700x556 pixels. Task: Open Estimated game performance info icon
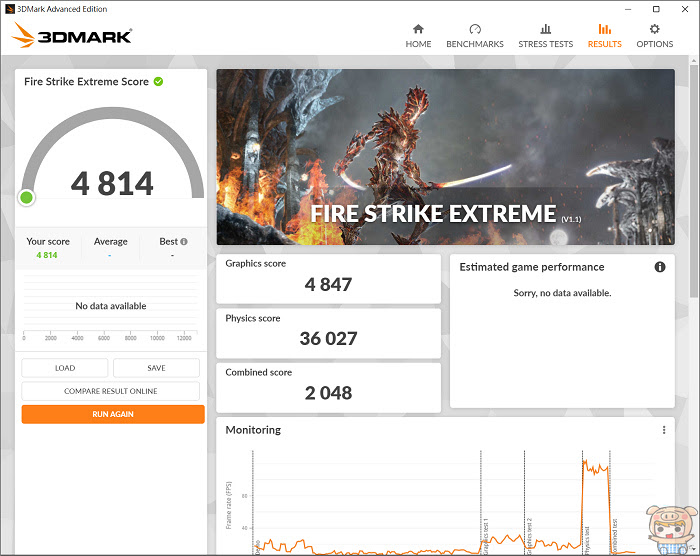[660, 267]
